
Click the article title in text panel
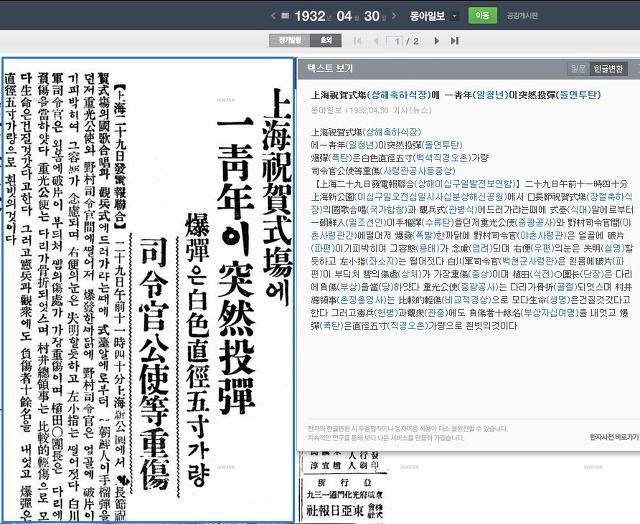[456, 95]
